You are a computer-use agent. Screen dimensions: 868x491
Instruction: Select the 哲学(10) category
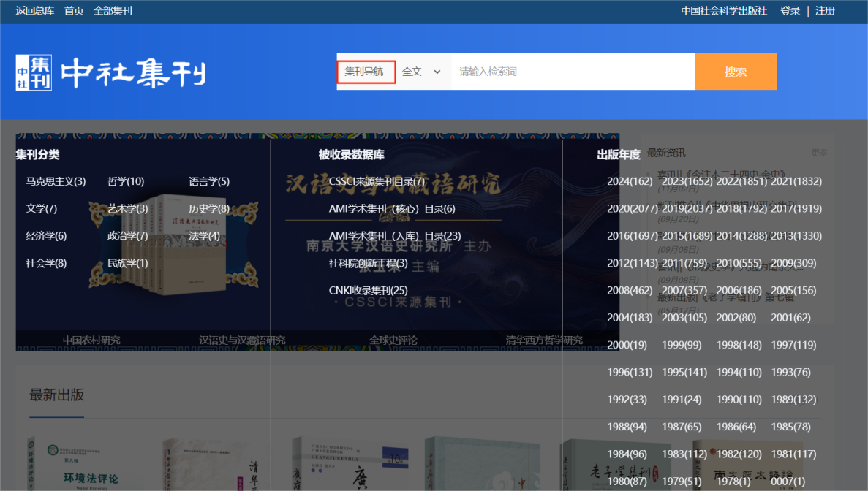click(x=126, y=181)
